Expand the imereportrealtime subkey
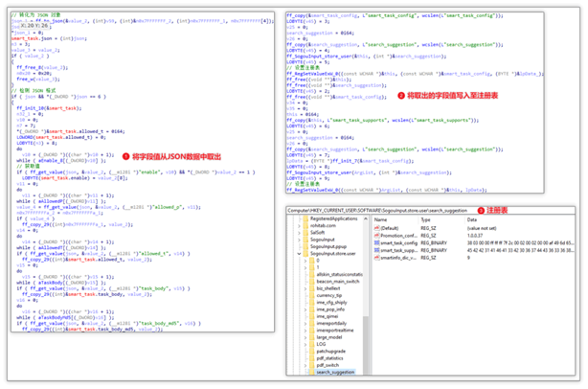The image size is (588, 389). 305,331
